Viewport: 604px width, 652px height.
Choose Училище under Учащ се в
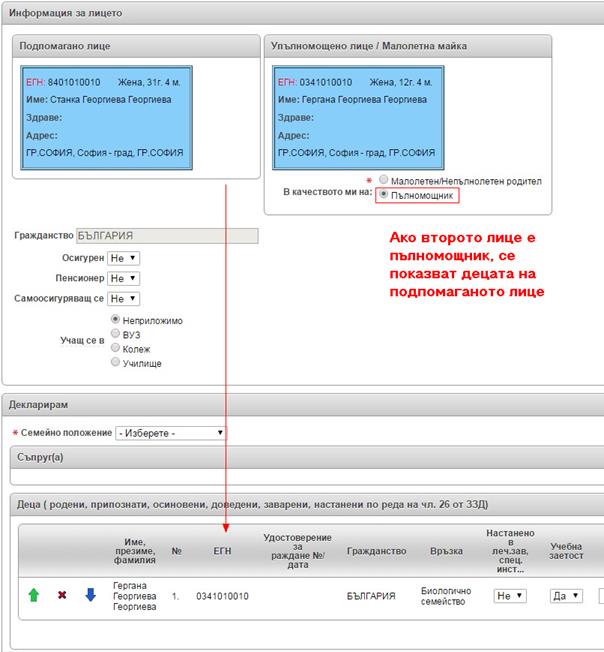(x=115, y=362)
